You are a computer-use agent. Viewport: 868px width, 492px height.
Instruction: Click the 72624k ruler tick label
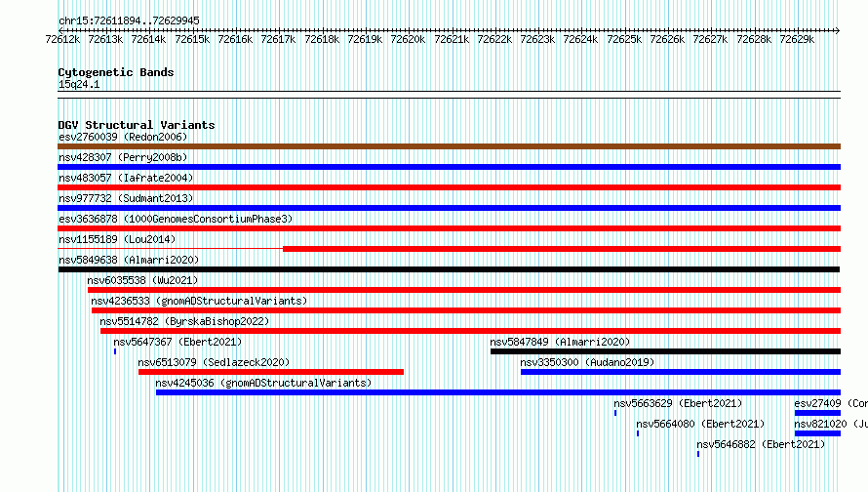(580, 39)
